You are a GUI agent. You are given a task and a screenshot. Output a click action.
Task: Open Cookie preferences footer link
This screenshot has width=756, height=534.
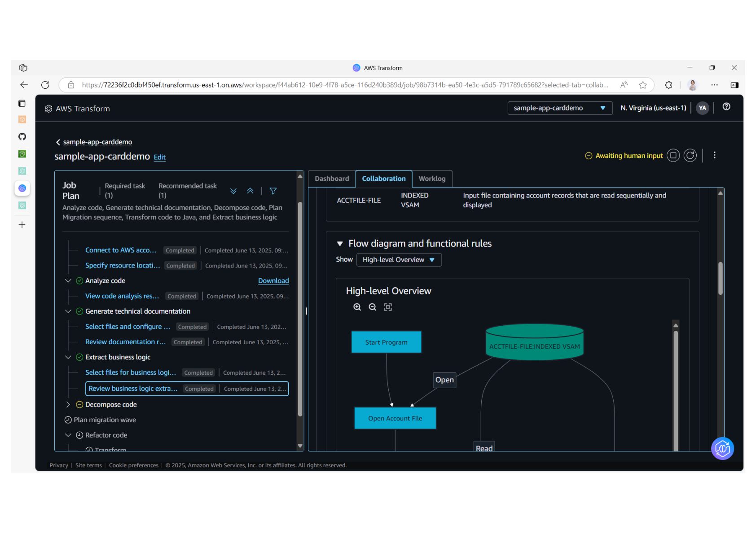click(134, 465)
